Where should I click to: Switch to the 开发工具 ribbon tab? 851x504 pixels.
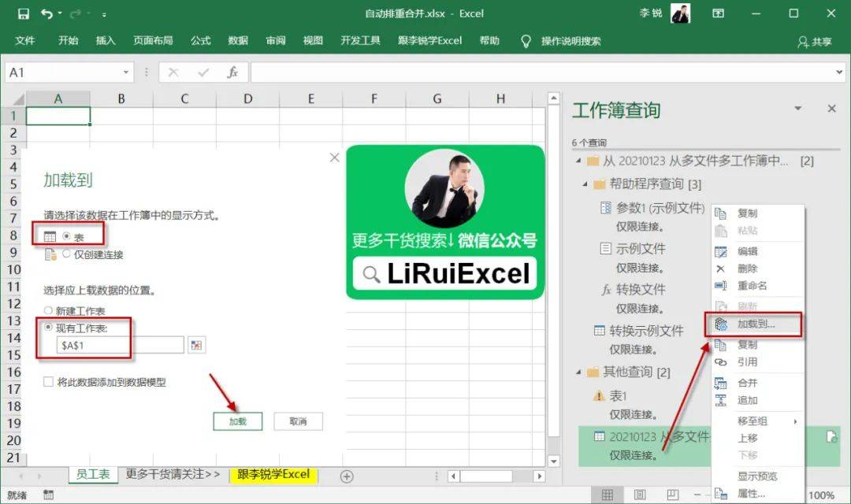click(360, 41)
